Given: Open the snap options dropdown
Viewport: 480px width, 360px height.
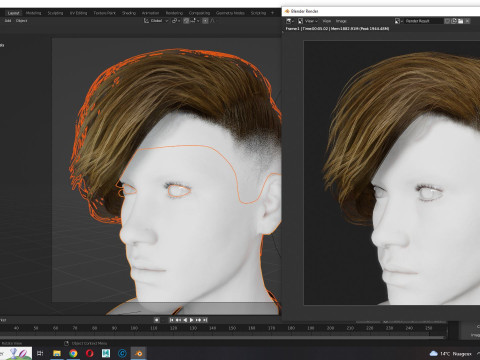Looking at the screenshot, I should point(195,21).
